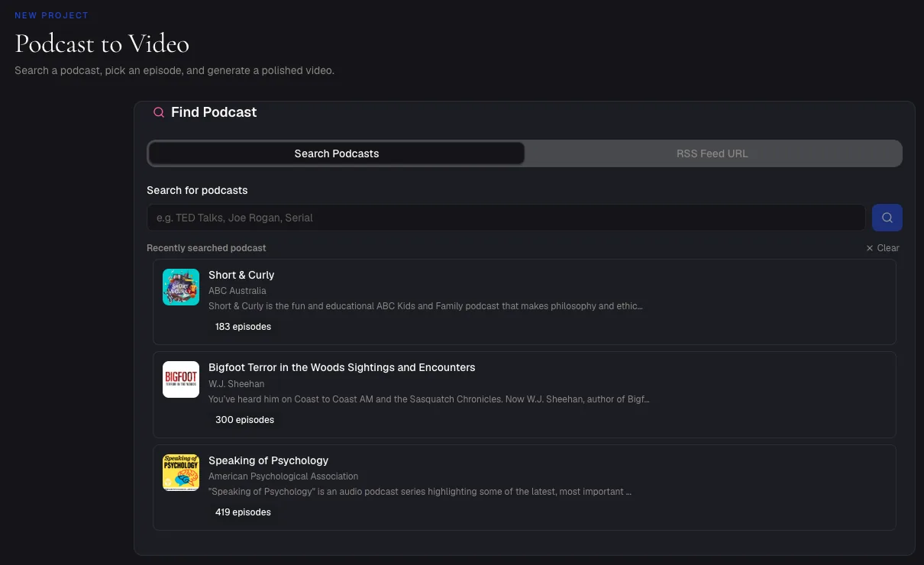Select the Speaking of Psychology title
The image size is (924, 565).
(269, 460)
